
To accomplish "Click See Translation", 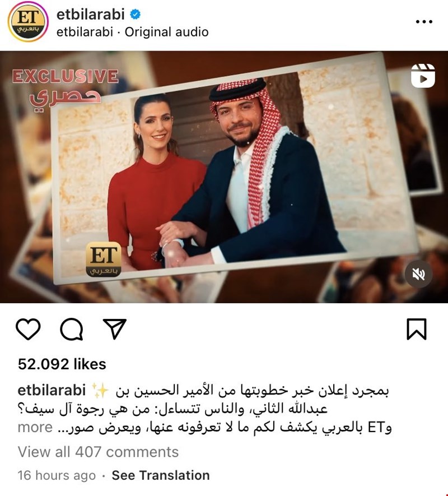I will pyautogui.click(x=161, y=475).
